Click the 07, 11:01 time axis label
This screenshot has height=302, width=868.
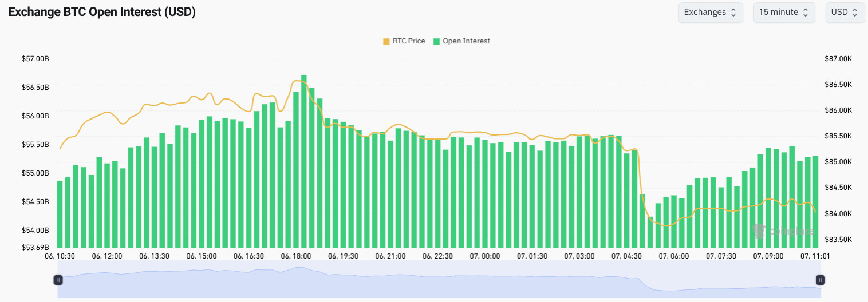(815, 257)
